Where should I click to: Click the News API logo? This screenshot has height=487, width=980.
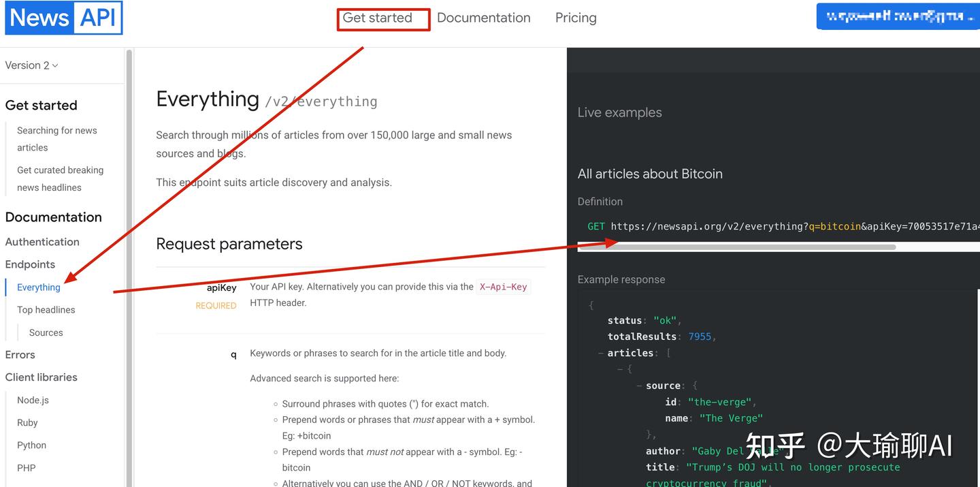click(63, 18)
